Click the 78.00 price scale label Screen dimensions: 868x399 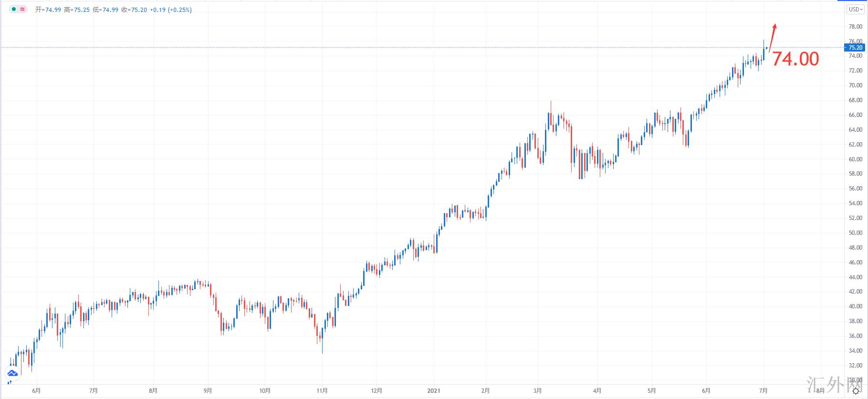[856, 27]
